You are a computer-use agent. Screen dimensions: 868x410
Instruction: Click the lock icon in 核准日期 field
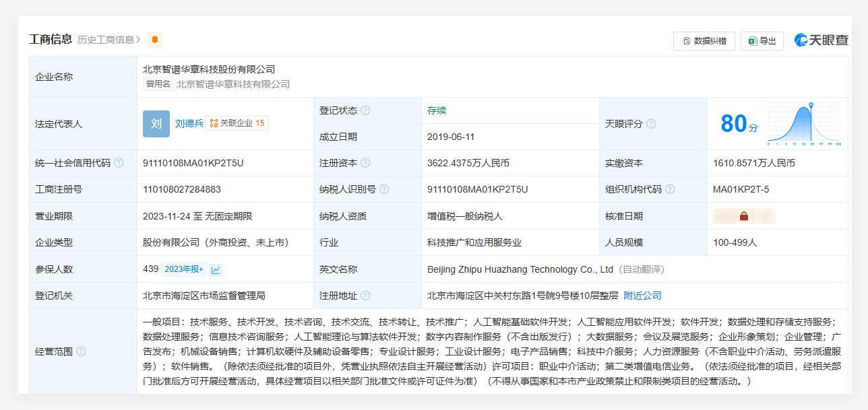(743, 215)
